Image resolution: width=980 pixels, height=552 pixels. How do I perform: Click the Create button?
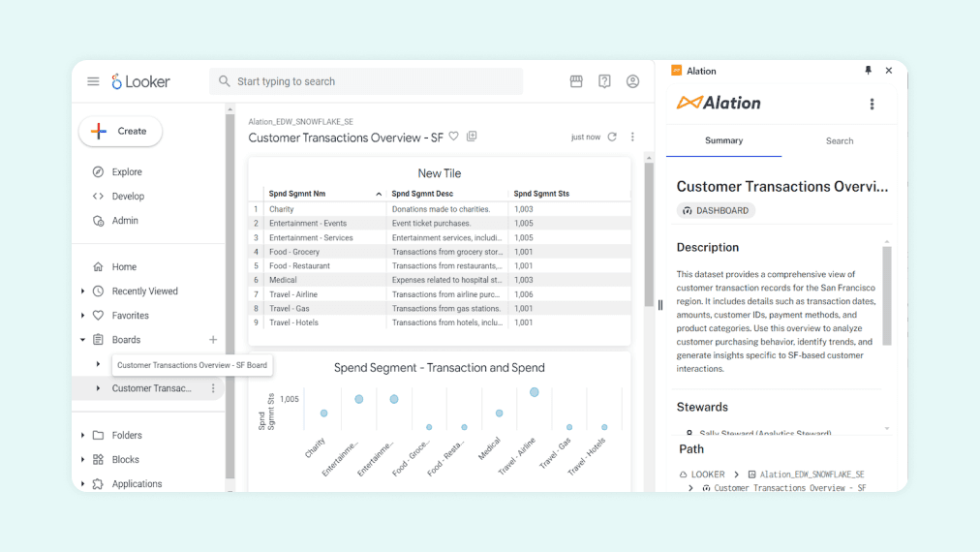121,132
